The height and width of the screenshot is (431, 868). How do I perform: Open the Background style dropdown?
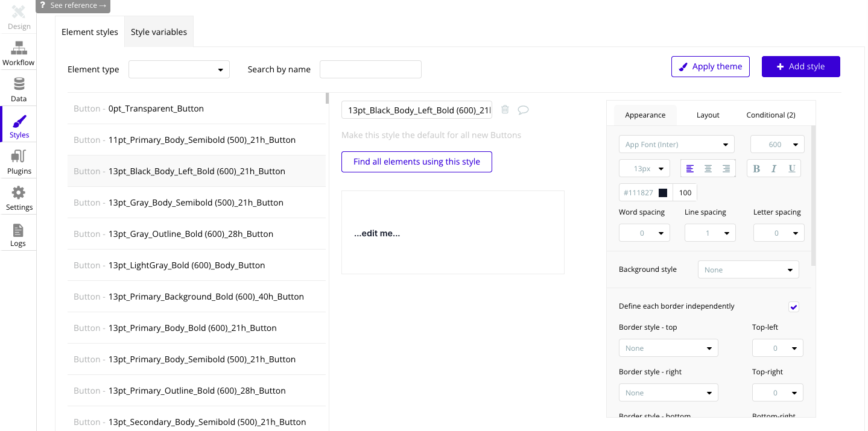[x=748, y=269]
